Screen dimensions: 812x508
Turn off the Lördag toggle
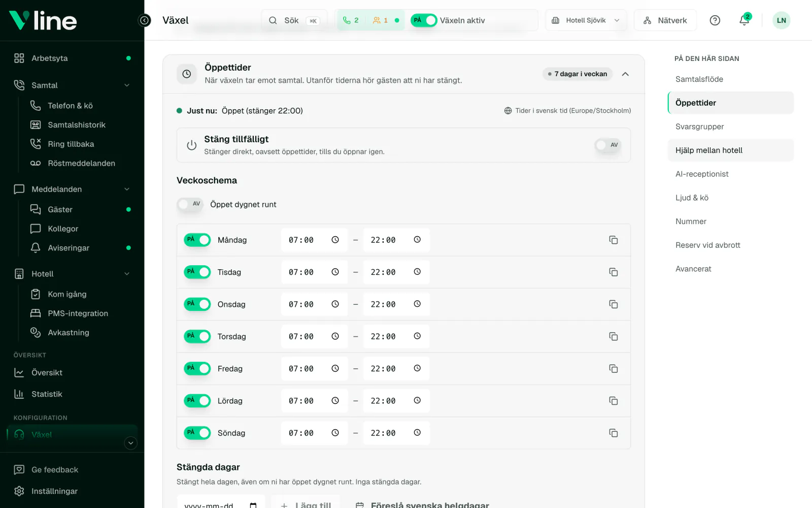coord(197,401)
